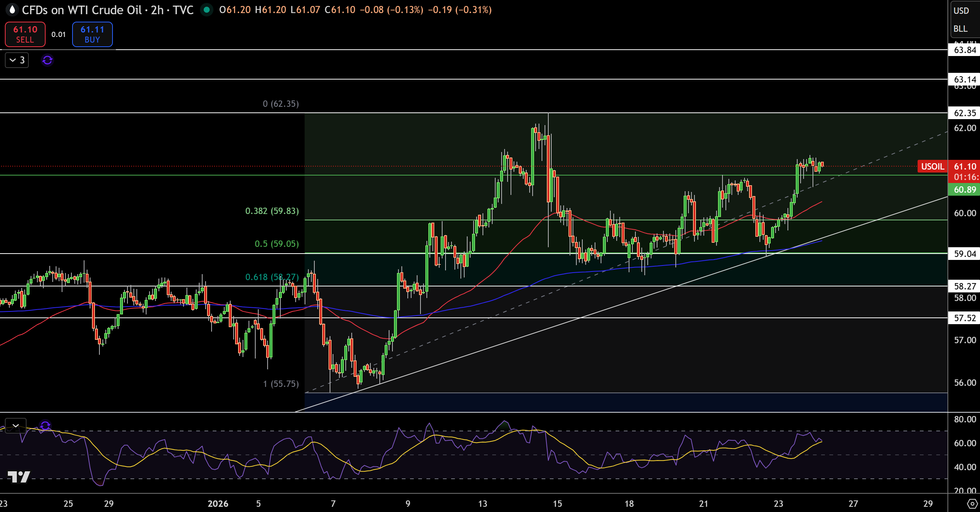This screenshot has height=512, width=980.
Task: Click the purple refresh icon near legend
Action: (47, 60)
